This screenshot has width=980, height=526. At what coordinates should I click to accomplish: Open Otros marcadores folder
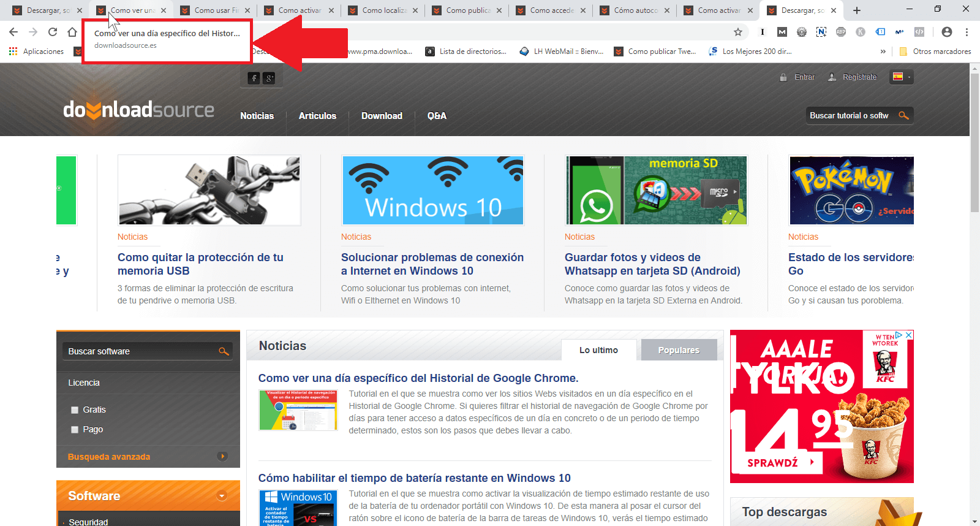pos(935,51)
